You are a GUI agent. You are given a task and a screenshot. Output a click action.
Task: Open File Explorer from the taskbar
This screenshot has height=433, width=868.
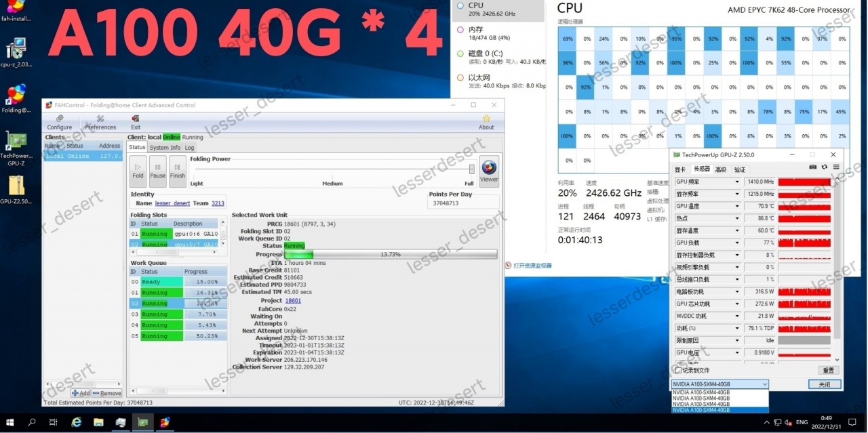[98, 422]
